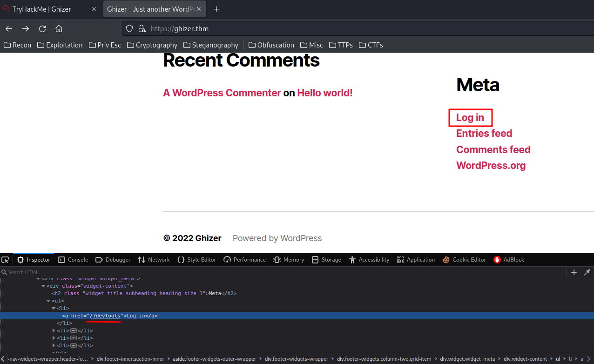Open the Cookie Editor panel

(465, 260)
